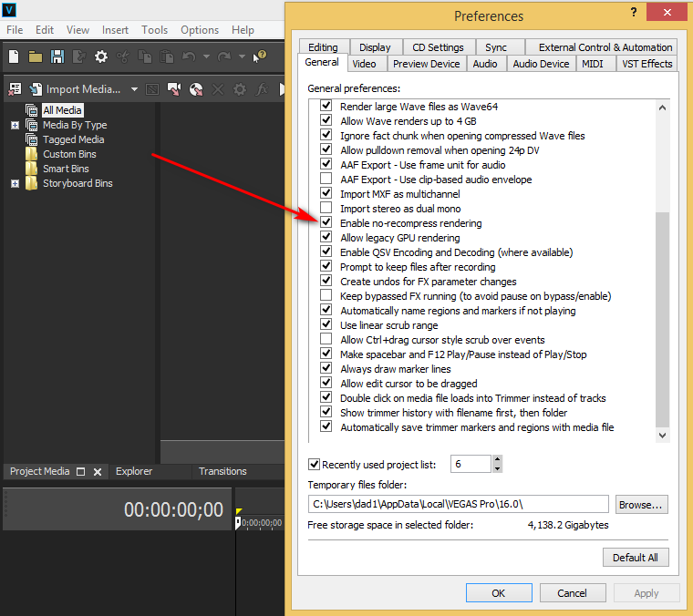693x616 pixels.
Task: Click the Render As export icon
Action: click(79, 56)
